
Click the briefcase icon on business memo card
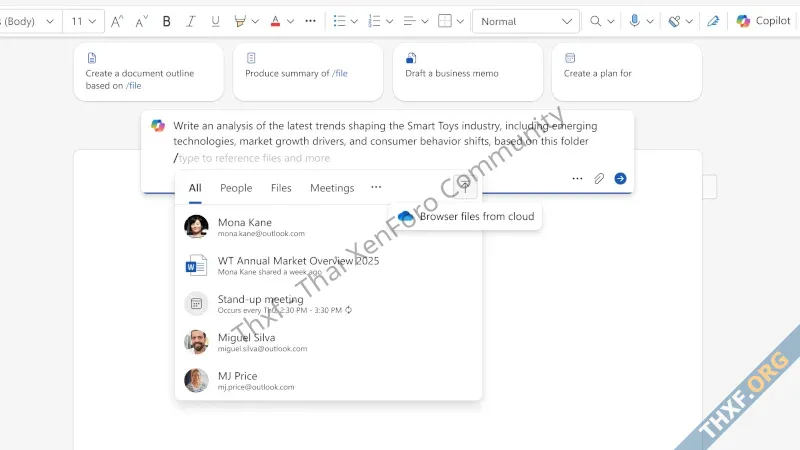[411, 58]
